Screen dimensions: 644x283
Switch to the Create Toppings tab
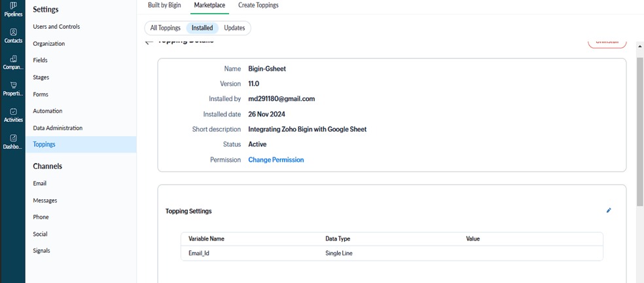259,5
